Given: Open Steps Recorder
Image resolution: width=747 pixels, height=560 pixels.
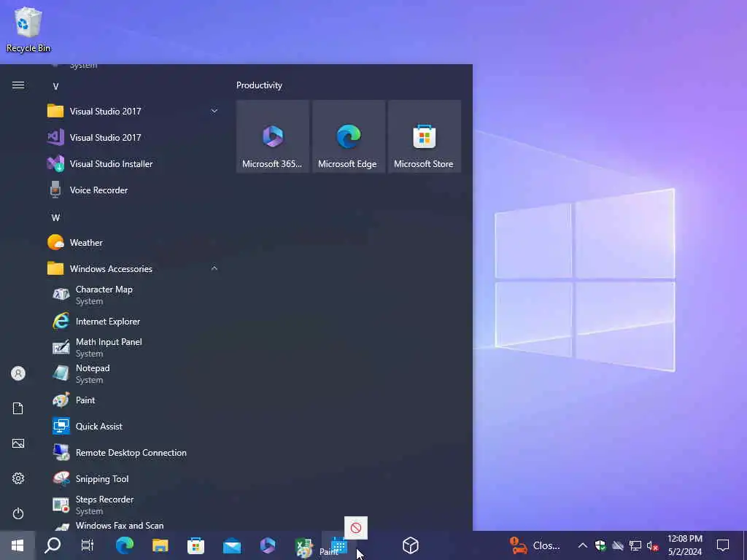Looking at the screenshot, I should 133,505.
